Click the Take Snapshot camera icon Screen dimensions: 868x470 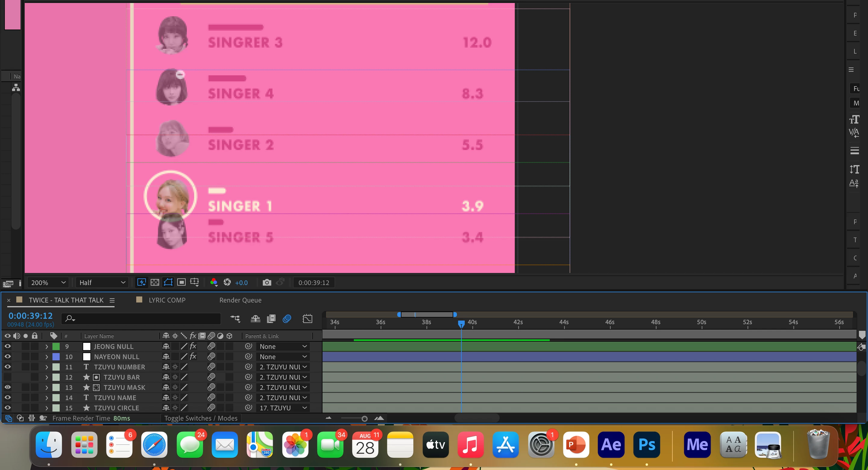click(266, 282)
